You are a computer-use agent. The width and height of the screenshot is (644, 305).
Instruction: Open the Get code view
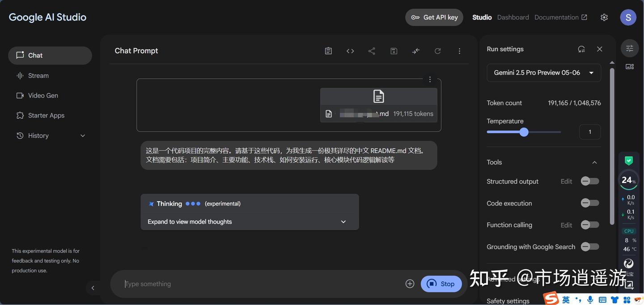click(x=350, y=51)
